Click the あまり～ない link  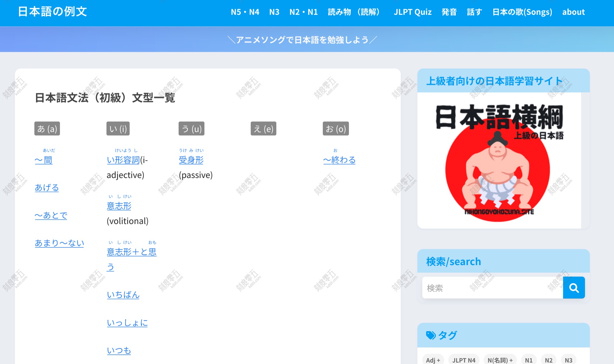59,243
